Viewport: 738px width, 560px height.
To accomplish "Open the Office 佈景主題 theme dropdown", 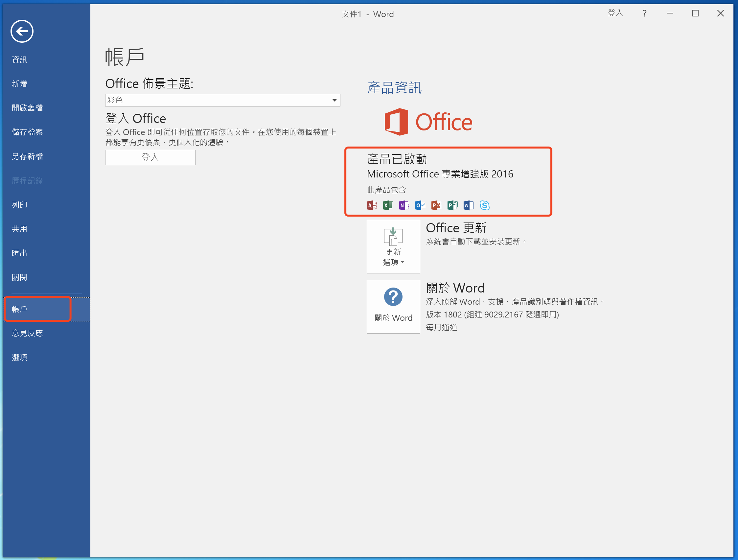I will pyautogui.click(x=222, y=100).
